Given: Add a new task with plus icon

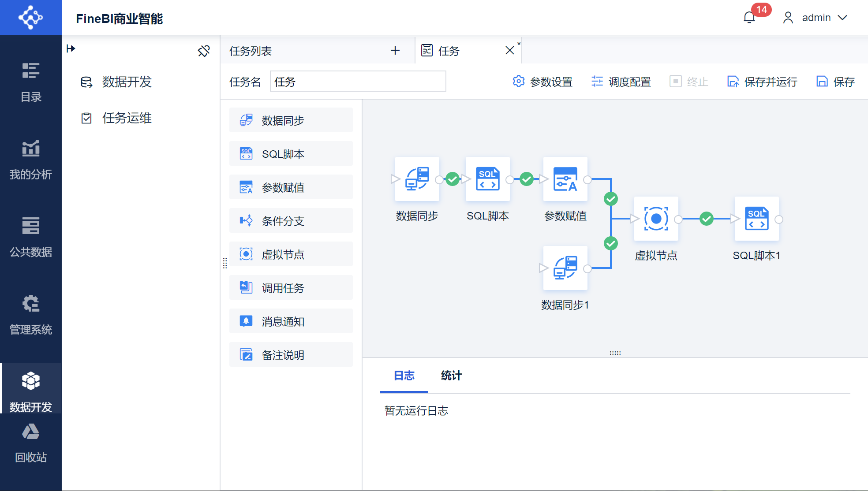Looking at the screenshot, I should [395, 51].
